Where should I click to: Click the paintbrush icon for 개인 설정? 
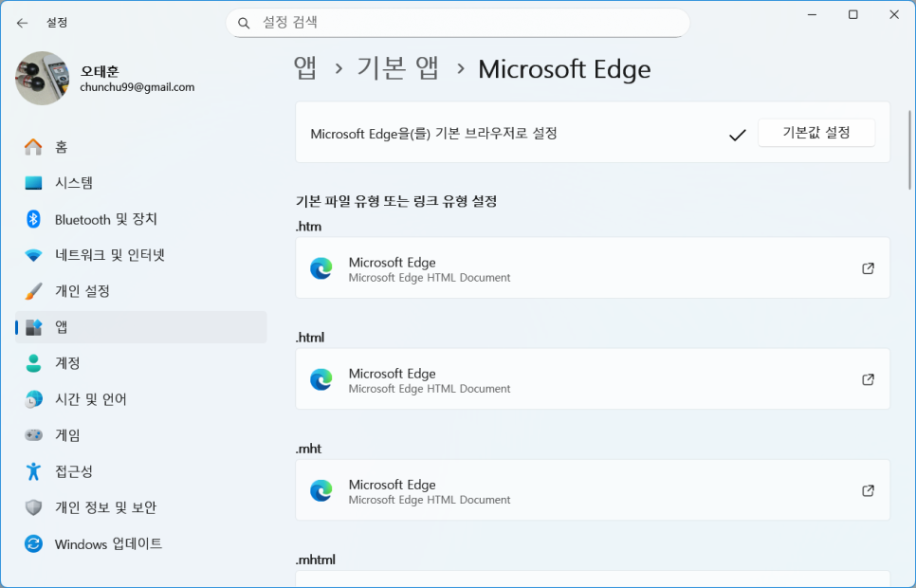point(33,291)
